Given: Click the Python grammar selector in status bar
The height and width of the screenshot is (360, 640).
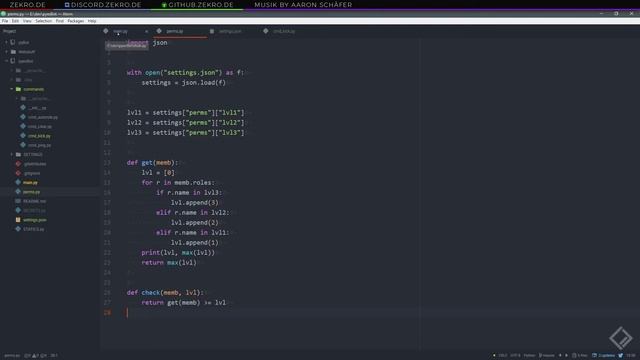Looking at the screenshot, I should [529, 356].
